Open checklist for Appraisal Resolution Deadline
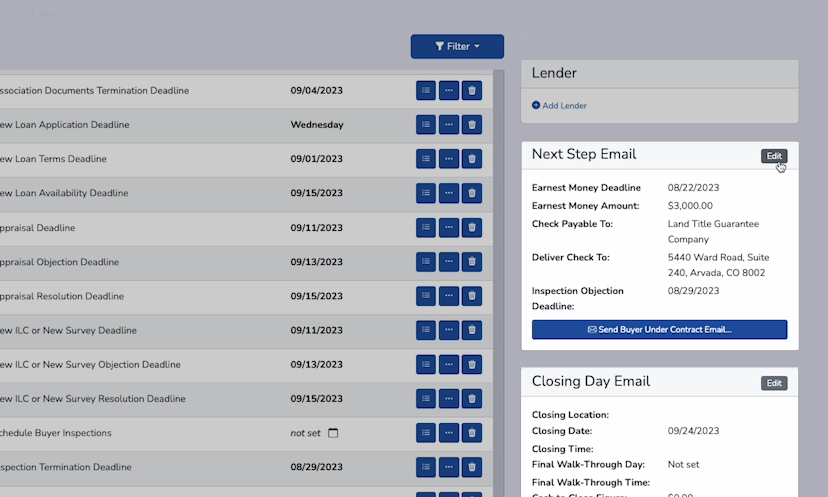 point(426,296)
